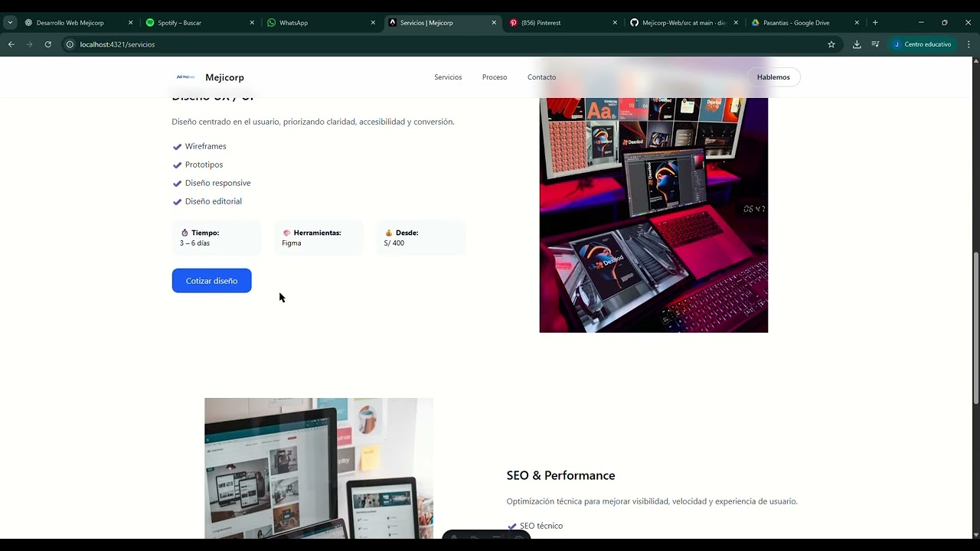The image size is (980, 551).
Task: Open the browser three-dot menu
Action: click(969, 44)
